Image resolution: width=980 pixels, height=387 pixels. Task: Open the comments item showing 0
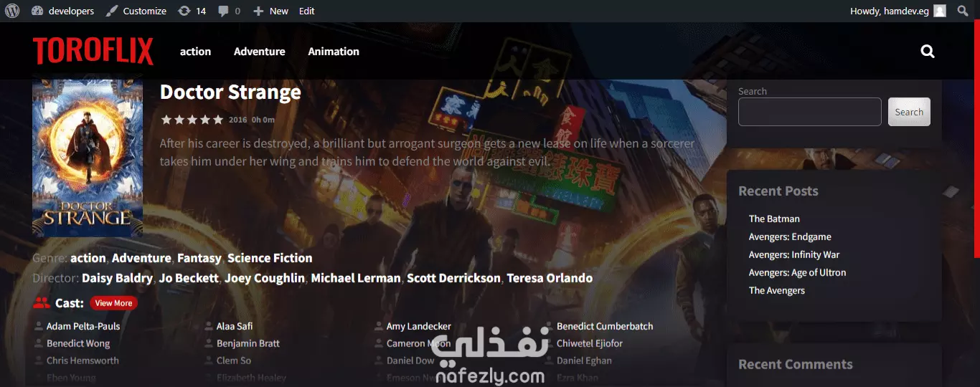229,11
